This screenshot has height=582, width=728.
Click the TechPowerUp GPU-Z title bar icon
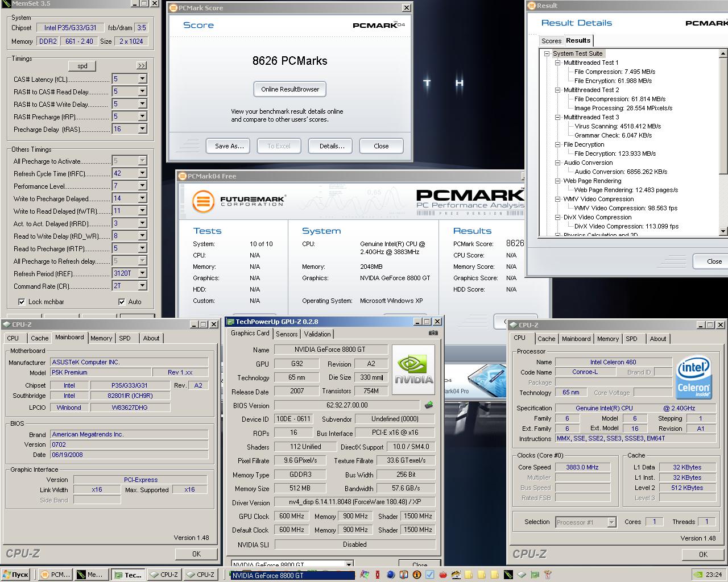[230, 322]
